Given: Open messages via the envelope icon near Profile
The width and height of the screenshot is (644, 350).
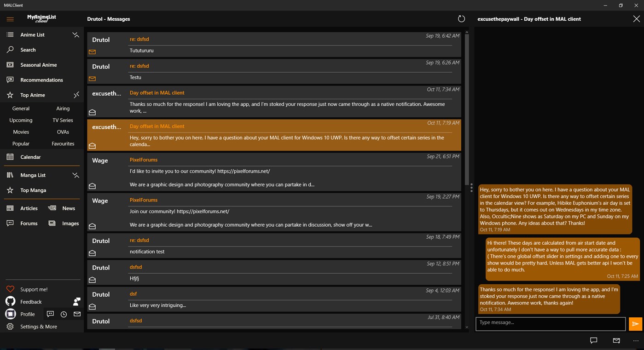Looking at the screenshot, I should coord(77,314).
